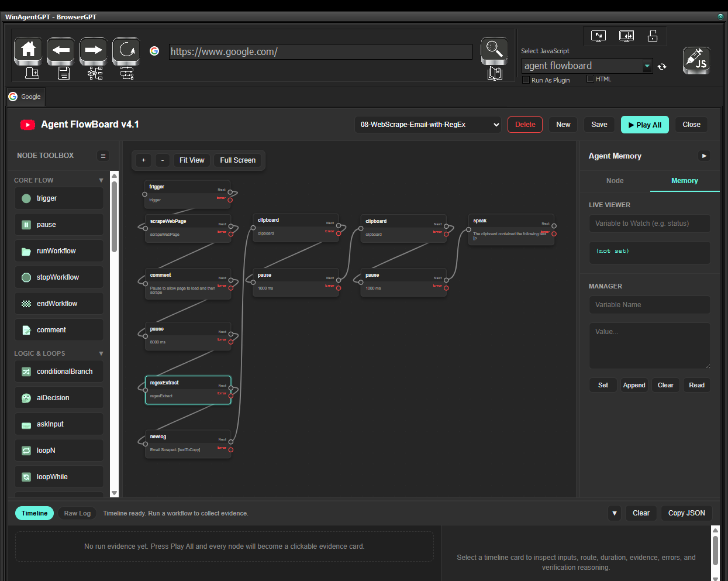Click the address bar URL field
Viewport: 728px width, 581px height.
(x=320, y=51)
